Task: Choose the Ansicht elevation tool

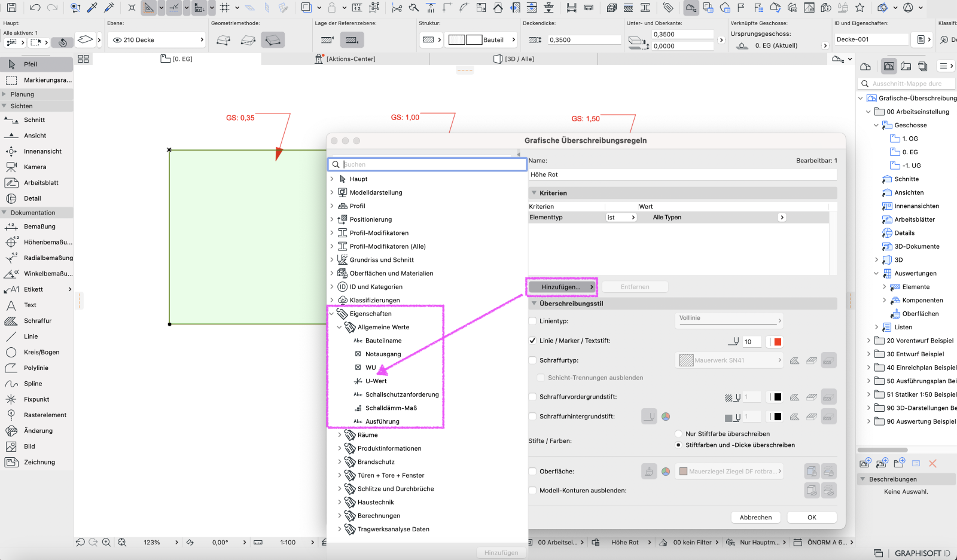Action: coord(36,136)
